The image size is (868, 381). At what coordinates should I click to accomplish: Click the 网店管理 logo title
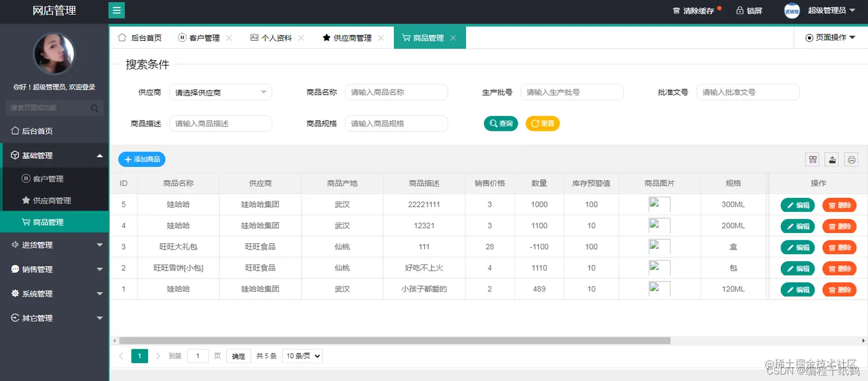(55, 11)
